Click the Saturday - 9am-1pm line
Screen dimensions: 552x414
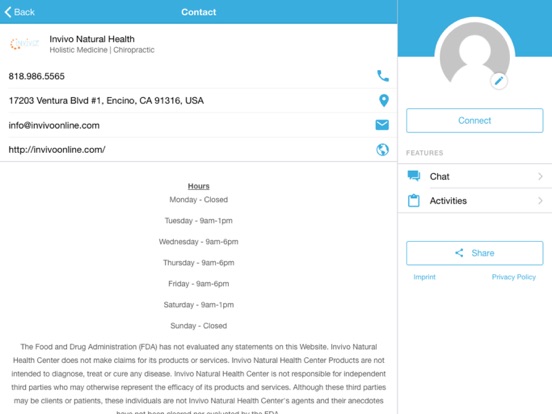coord(199,305)
